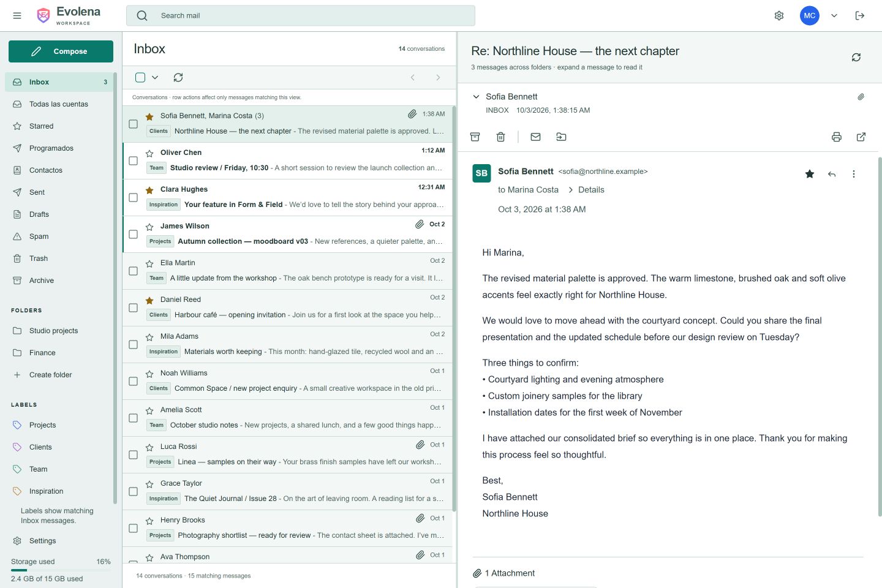This screenshot has width=882, height=588.
Task: Go to the Spam folder
Action: coord(59,236)
